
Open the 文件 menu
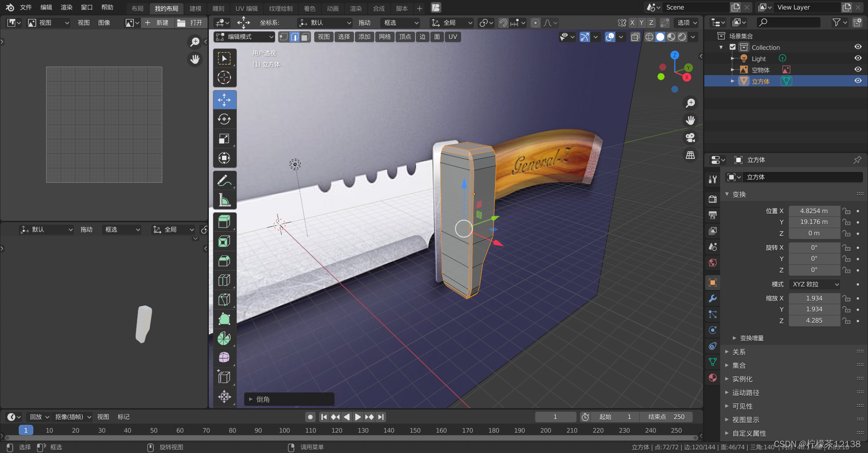pyautogui.click(x=26, y=7)
